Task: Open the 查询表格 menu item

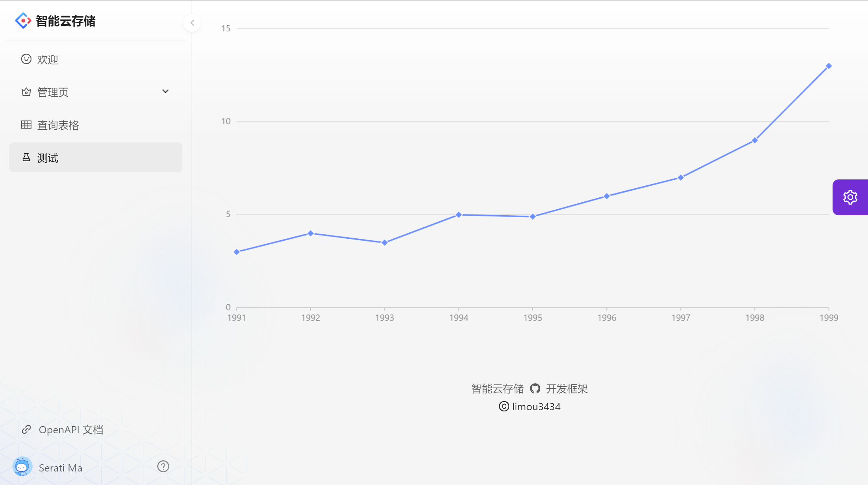Action: point(58,125)
